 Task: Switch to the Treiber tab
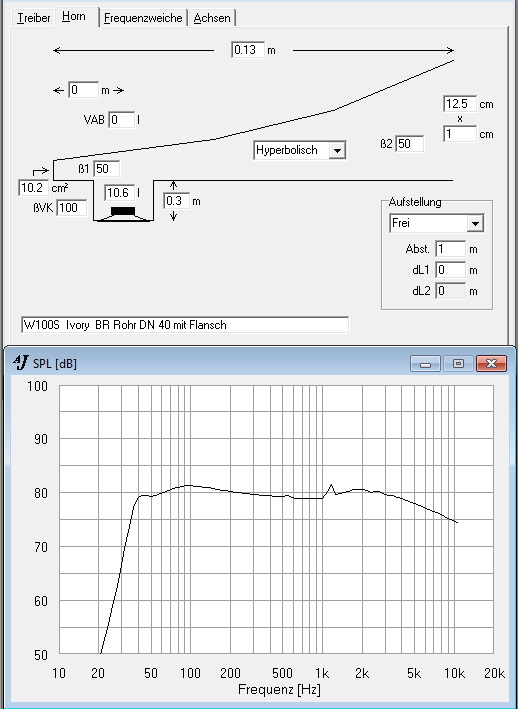[x=33, y=18]
